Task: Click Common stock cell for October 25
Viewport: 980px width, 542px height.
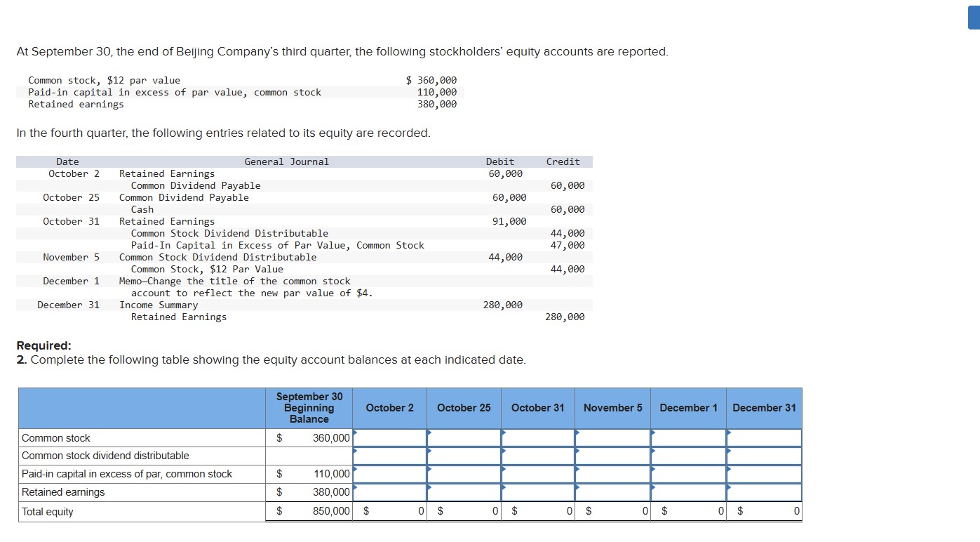Action: tap(464, 438)
